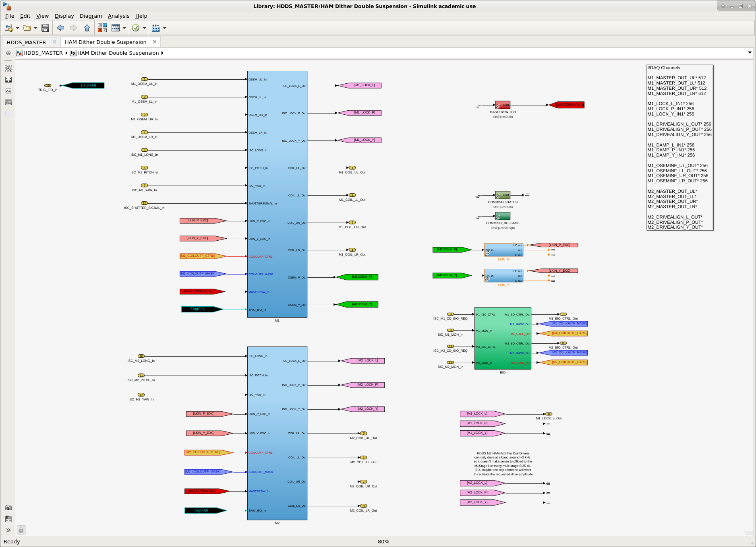Open the Diagram menu
Viewport: 756px width, 547px height.
point(91,16)
